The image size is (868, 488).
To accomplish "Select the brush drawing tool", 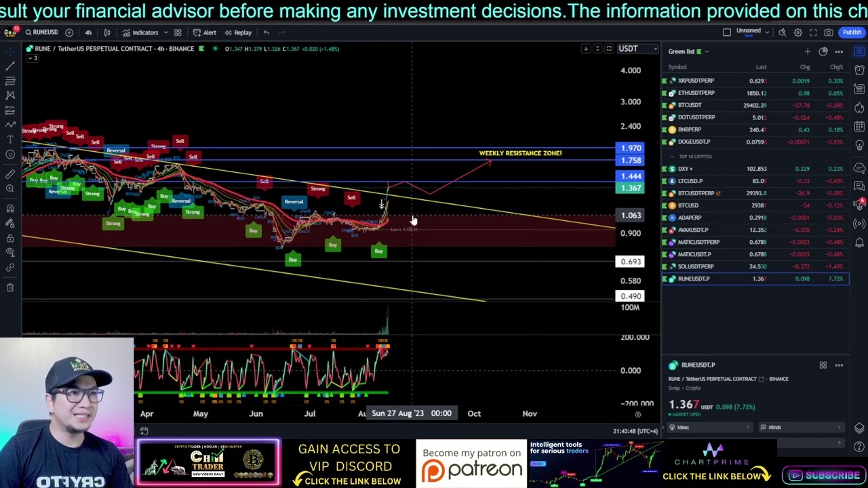I will pyautogui.click(x=10, y=125).
